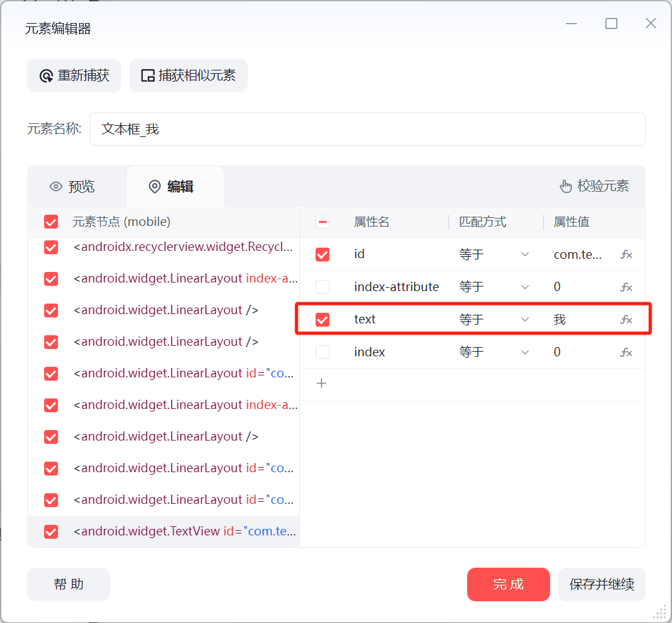Add a new attribute with plus icon
672x623 pixels.
[322, 383]
